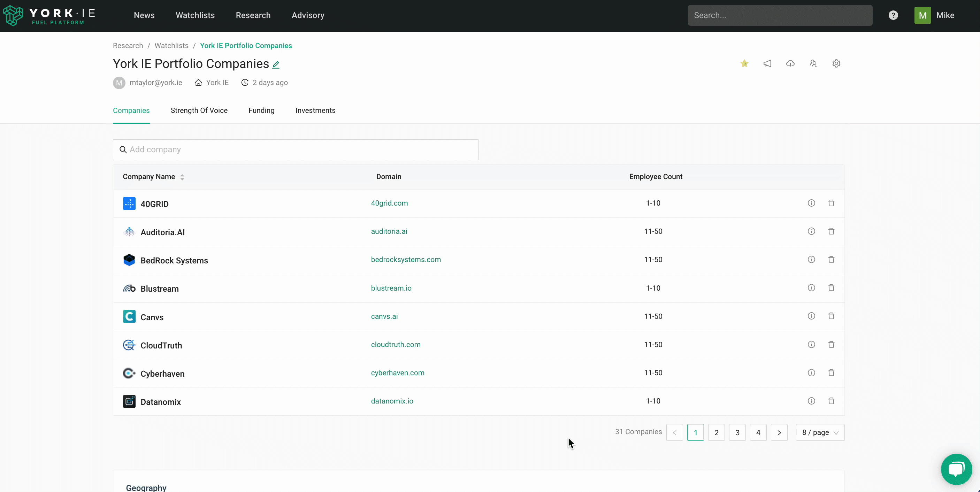980x492 pixels.
Task: Open the 8 / page size dropdown
Action: click(820, 433)
